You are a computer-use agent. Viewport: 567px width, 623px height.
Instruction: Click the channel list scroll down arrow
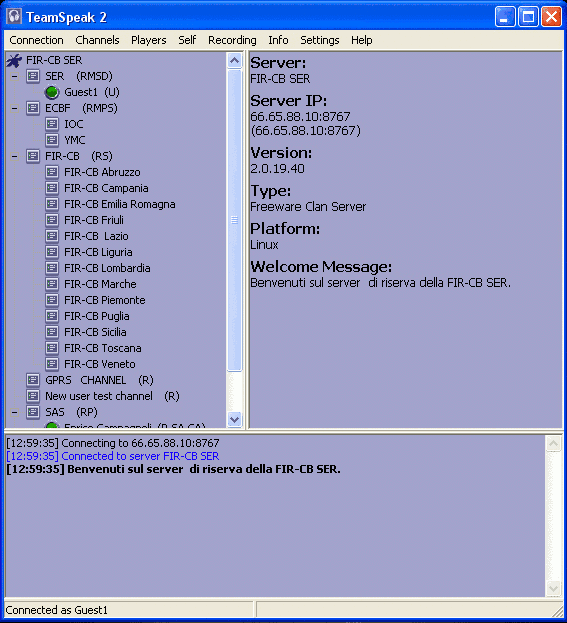tap(234, 420)
